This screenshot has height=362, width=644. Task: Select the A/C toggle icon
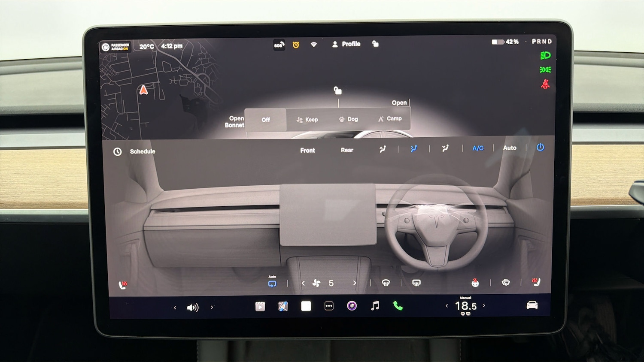(477, 148)
